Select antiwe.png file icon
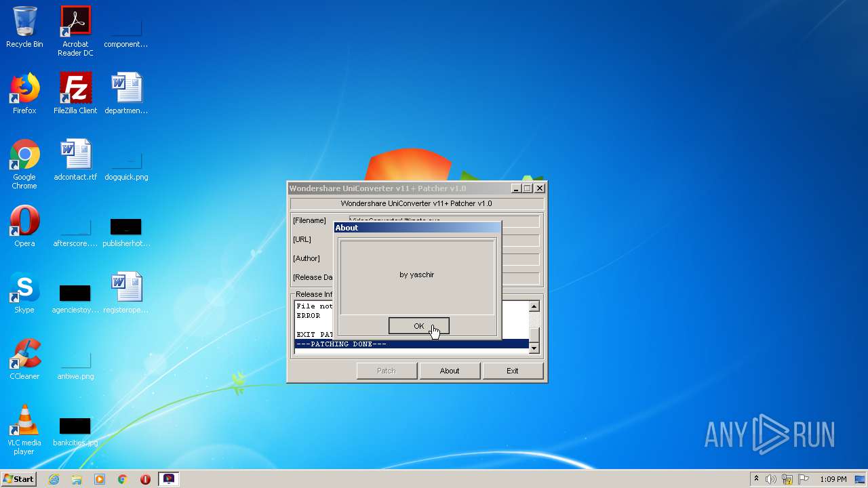The width and height of the screenshot is (868, 488). click(x=75, y=363)
